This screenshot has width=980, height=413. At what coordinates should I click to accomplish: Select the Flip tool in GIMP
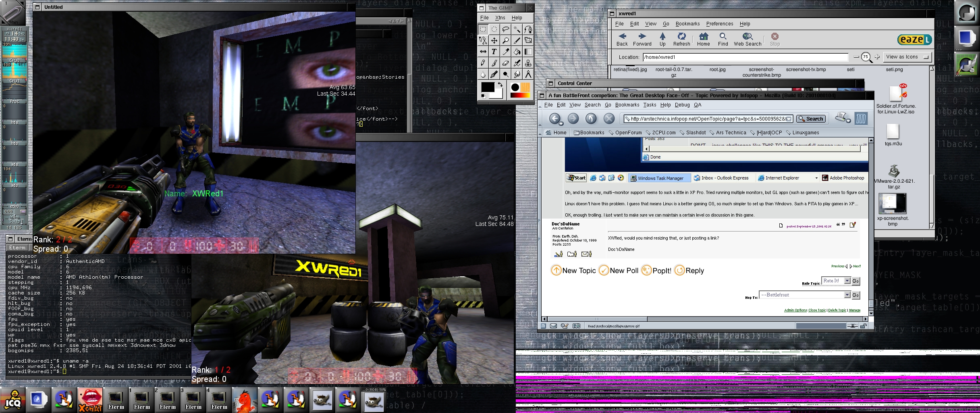click(x=483, y=52)
